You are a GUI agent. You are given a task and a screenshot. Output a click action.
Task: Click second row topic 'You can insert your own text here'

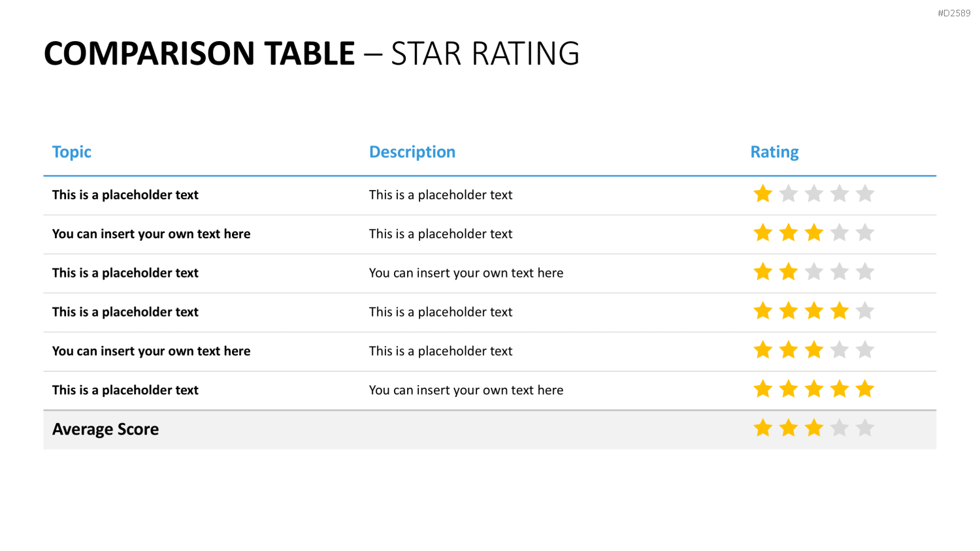click(x=151, y=234)
